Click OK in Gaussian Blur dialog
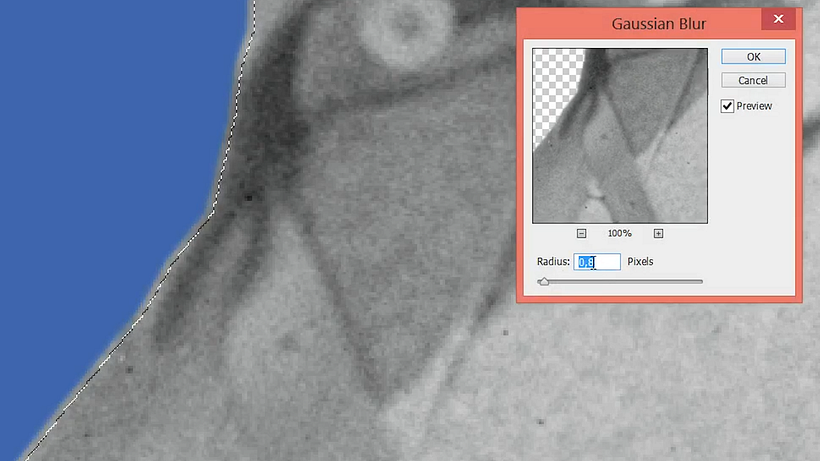Screen dimensions: 820x461 click(753, 56)
